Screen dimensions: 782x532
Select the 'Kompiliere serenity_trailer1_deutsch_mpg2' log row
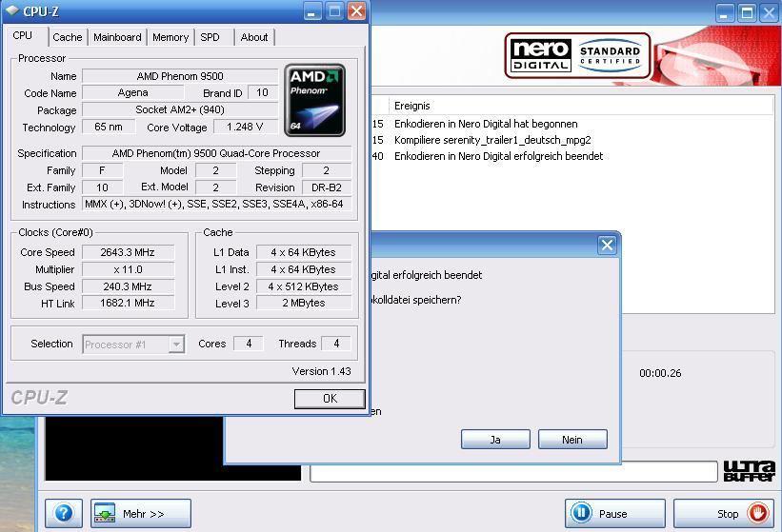point(492,140)
